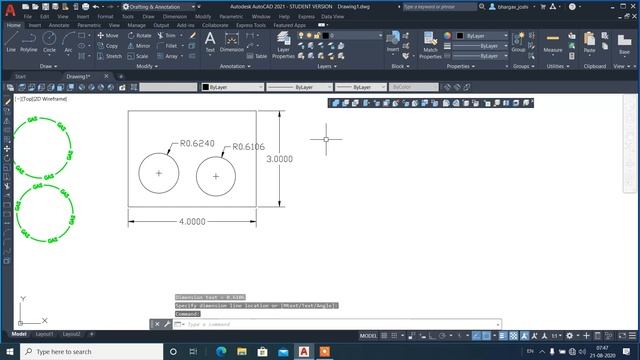Toggle clean screen in status bar
This screenshot has width=640, height=360.
[x=622, y=336]
